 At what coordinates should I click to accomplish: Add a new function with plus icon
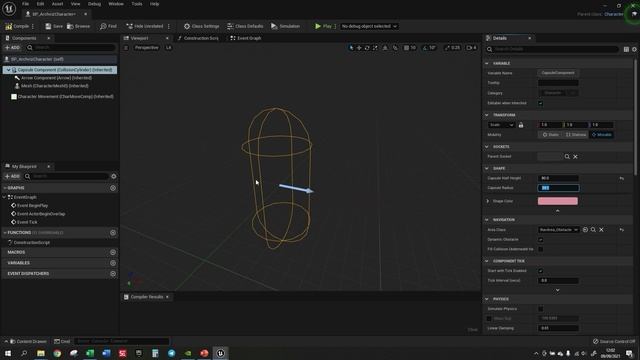click(113, 233)
